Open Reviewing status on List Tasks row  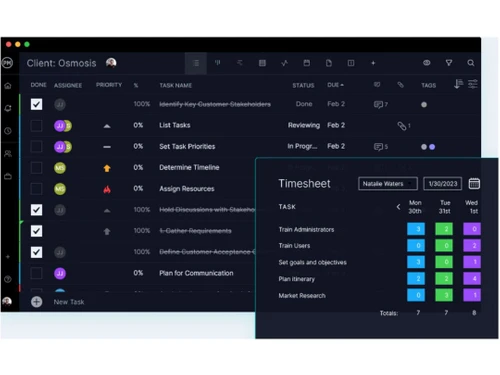(x=304, y=125)
